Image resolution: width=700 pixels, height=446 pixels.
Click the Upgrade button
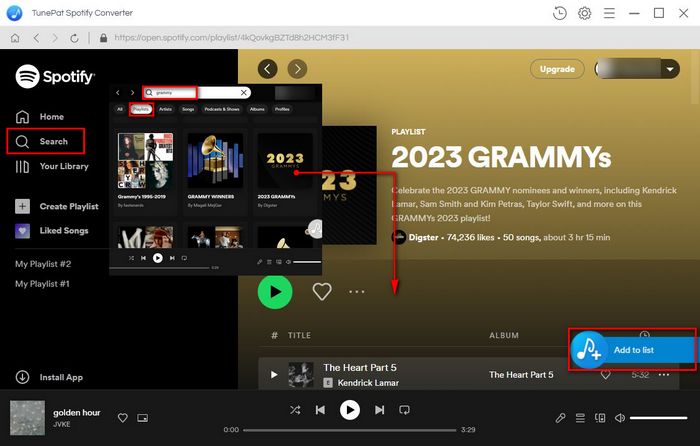[x=557, y=69]
